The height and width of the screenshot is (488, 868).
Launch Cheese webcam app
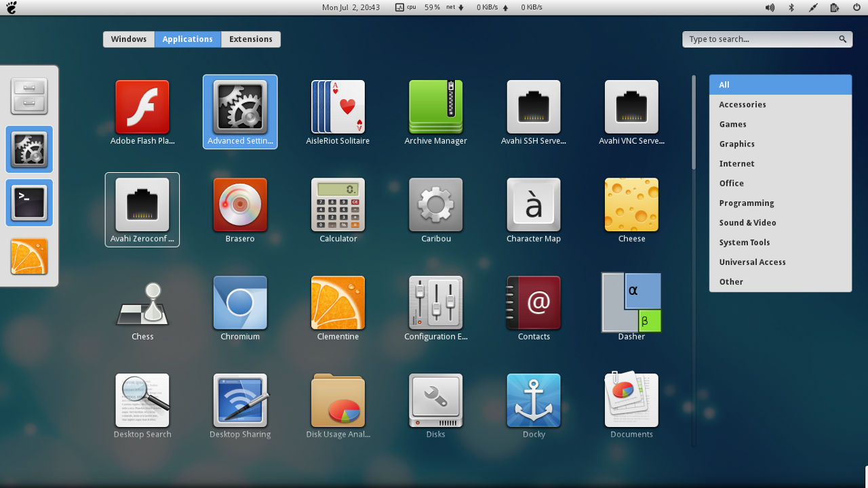(x=631, y=209)
